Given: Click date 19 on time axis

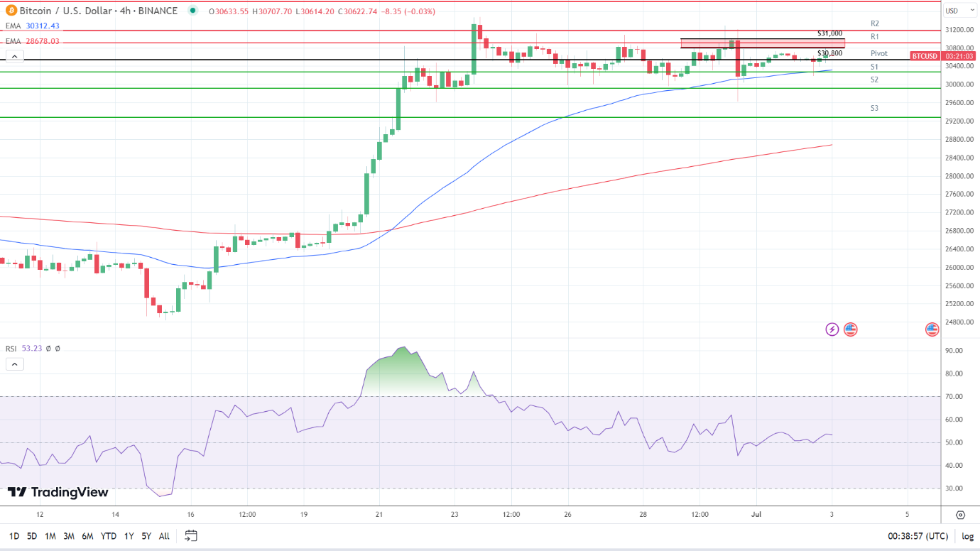Looking at the screenshot, I should 303,514.
